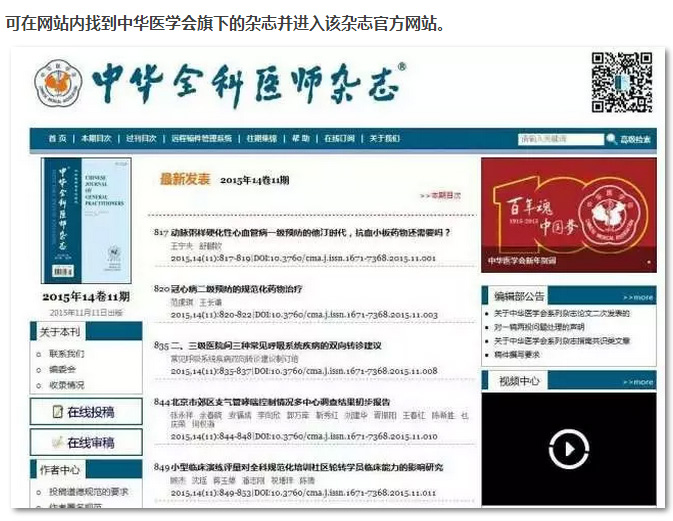Image resolution: width=673 pixels, height=521 pixels.
Task: Open the 首页 nav item
Action: 57,139
